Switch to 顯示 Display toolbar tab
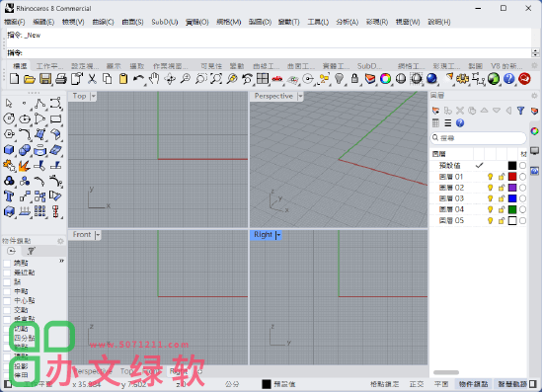543x392 pixels. (x=114, y=66)
